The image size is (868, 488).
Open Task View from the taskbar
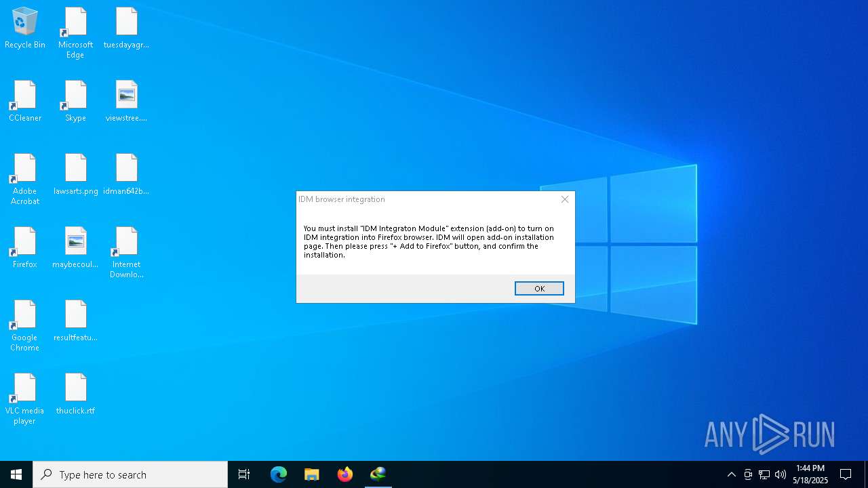click(x=244, y=474)
